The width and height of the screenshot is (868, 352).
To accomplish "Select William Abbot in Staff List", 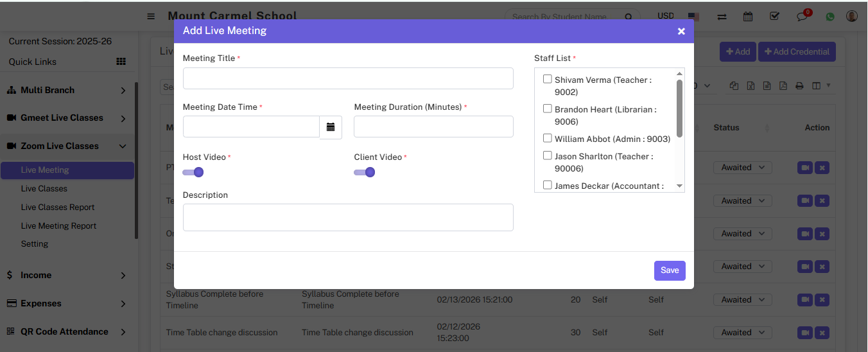I will click(x=548, y=138).
